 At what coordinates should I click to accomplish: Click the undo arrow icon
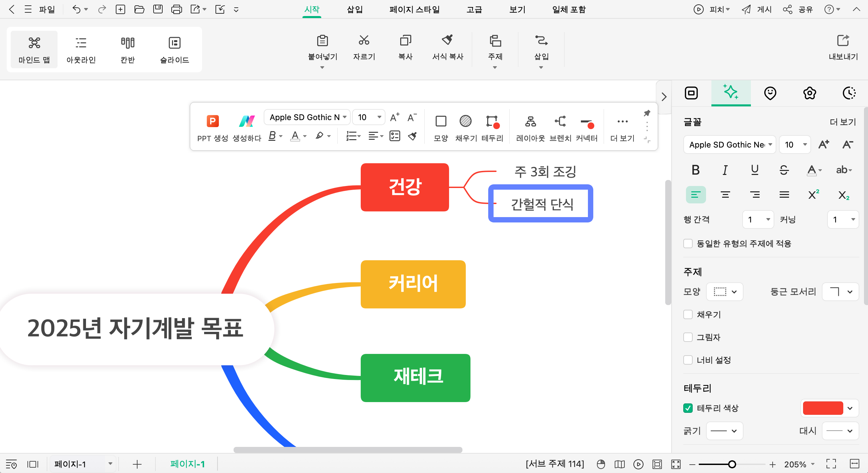point(76,9)
